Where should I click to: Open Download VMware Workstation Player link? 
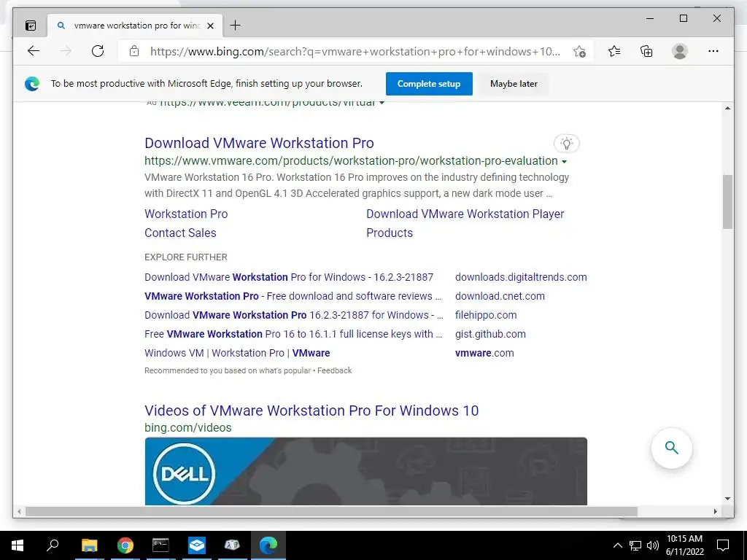pyautogui.click(x=465, y=214)
